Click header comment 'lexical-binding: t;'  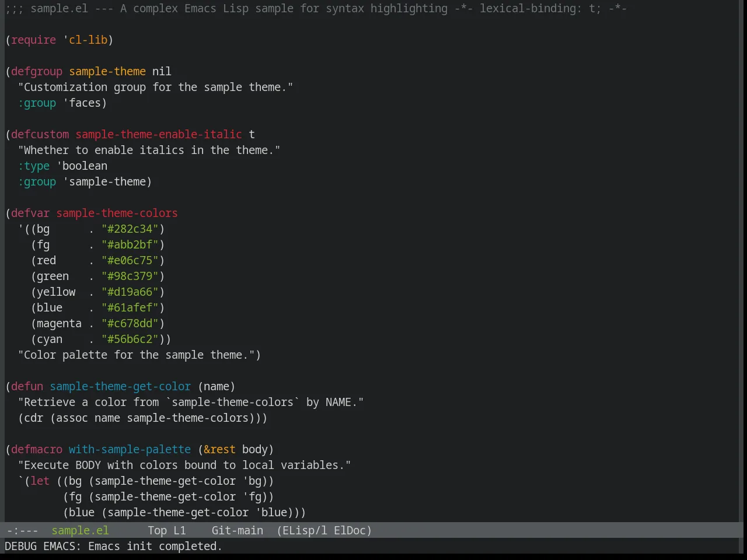540,8
